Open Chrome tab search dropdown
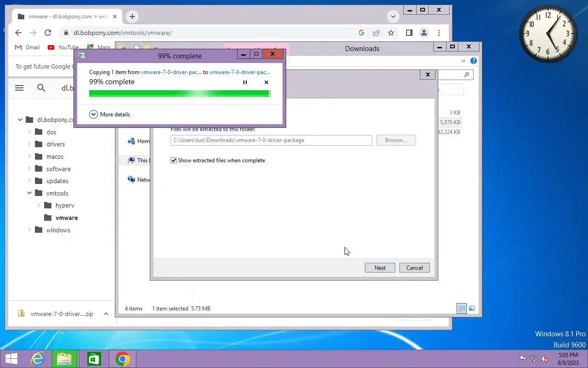The image size is (588, 368). (x=393, y=17)
